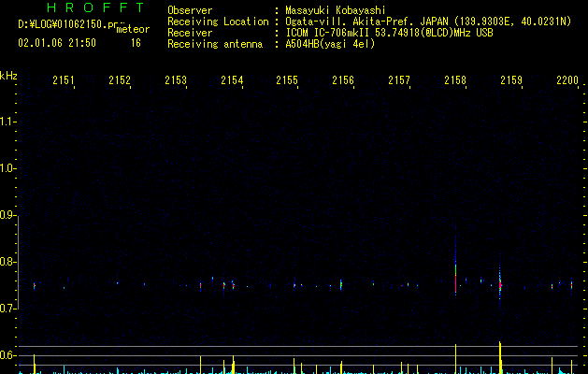Click the tallest yellow intensity spike below the 2159 marker
Viewport: 588px width, 374px height.
click(500, 357)
